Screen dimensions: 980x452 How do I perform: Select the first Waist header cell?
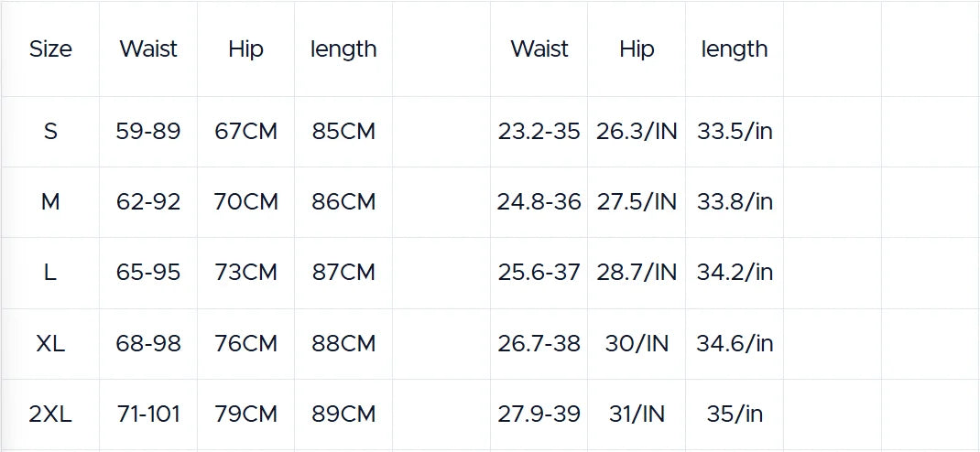click(x=148, y=49)
